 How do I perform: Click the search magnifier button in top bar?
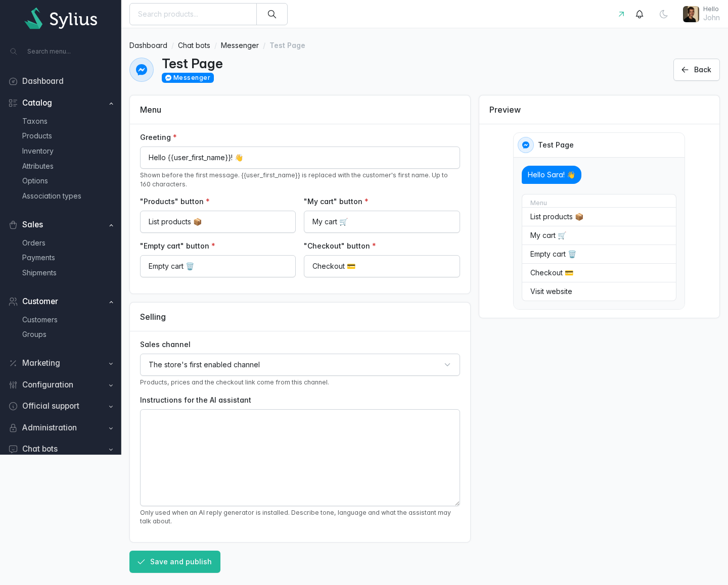pos(272,14)
